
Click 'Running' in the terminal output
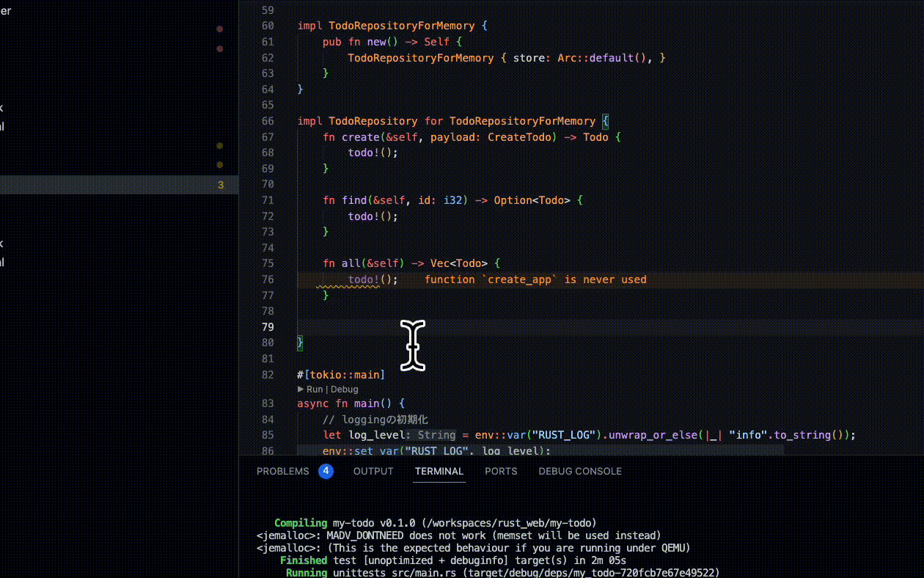(307, 572)
